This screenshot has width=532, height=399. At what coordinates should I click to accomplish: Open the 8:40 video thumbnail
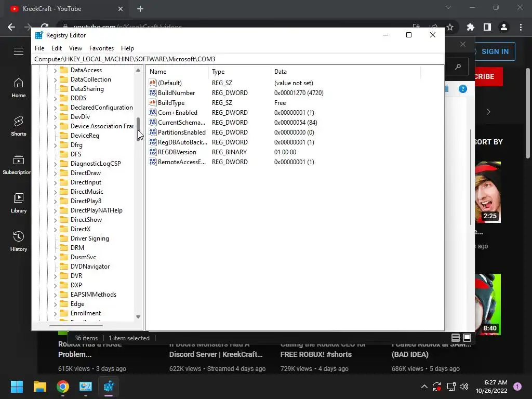click(488, 304)
